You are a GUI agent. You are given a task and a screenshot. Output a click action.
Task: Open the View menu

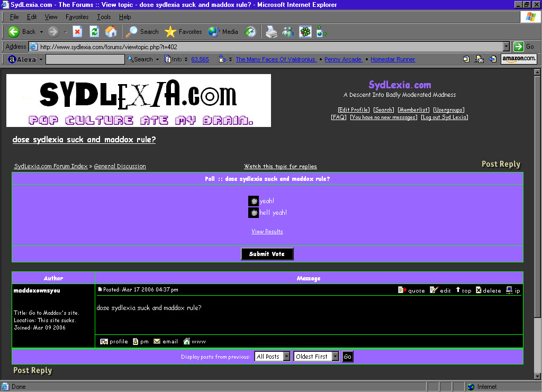pyautogui.click(x=51, y=17)
